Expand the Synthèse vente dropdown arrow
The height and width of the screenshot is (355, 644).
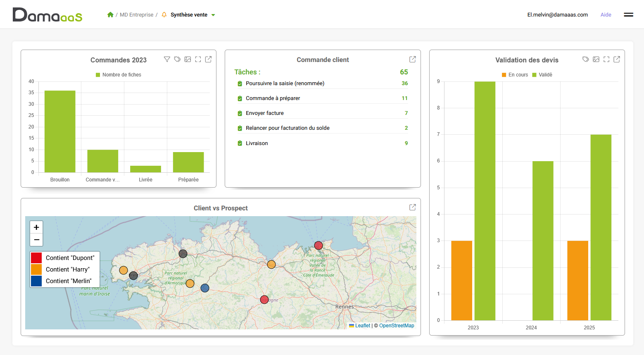tap(213, 15)
